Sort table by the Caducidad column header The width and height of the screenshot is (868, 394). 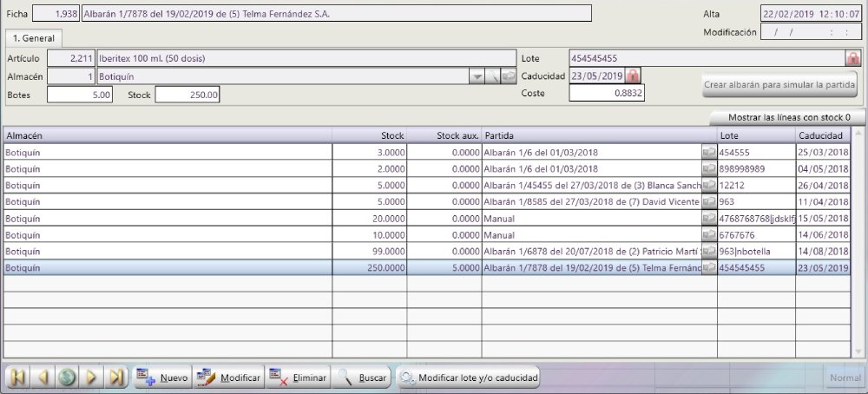pos(821,136)
